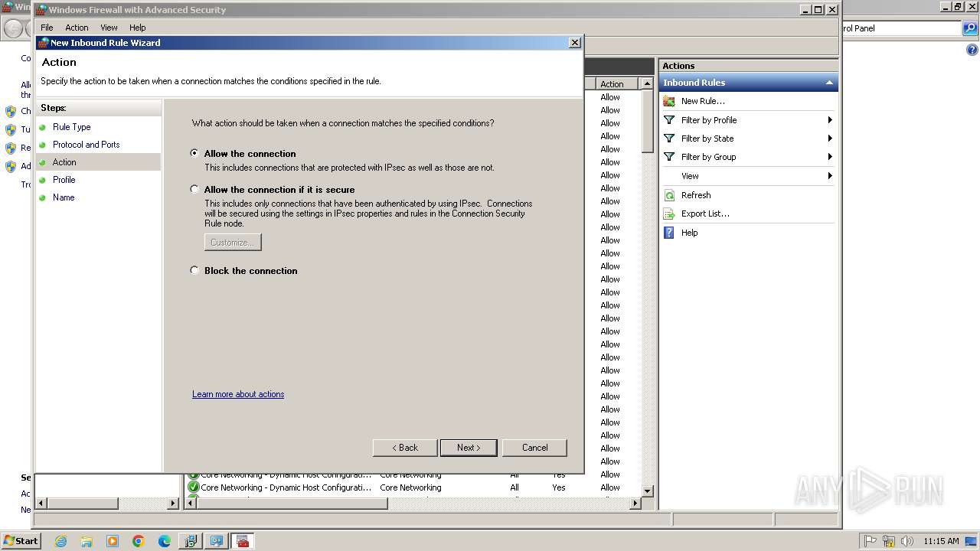The image size is (980, 551).
Task: Open the Help menu in menu bar
Action: point(137,28)
